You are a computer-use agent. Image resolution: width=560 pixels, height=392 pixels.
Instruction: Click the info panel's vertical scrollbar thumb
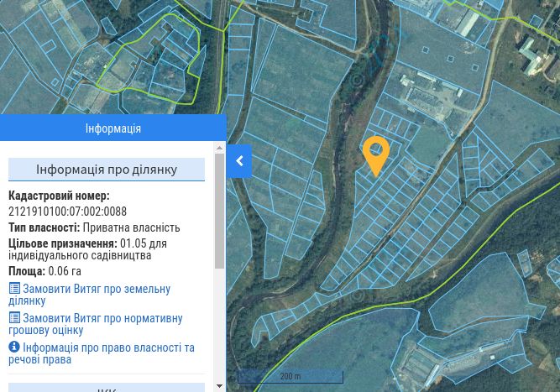(x=219, y=211)
